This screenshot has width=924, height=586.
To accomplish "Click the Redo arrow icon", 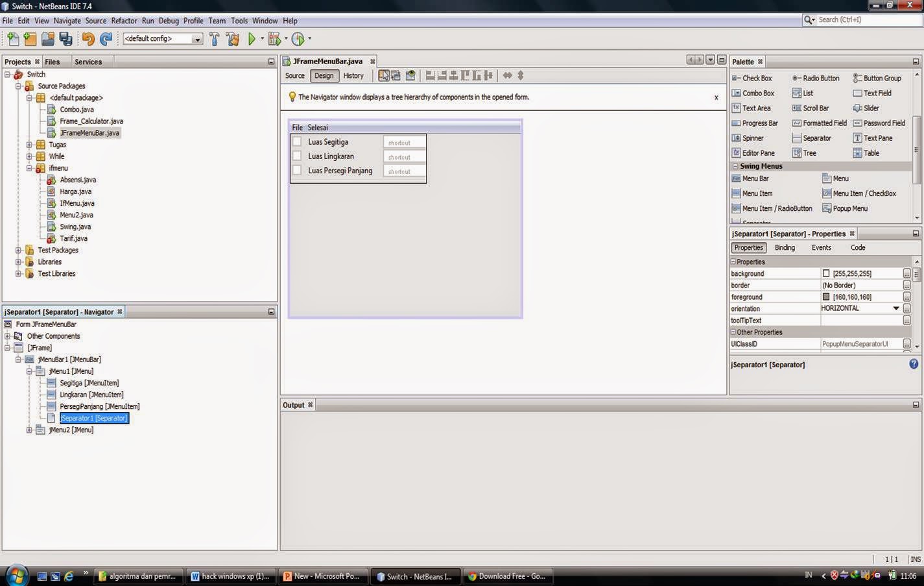I will [x=106, y=39].
